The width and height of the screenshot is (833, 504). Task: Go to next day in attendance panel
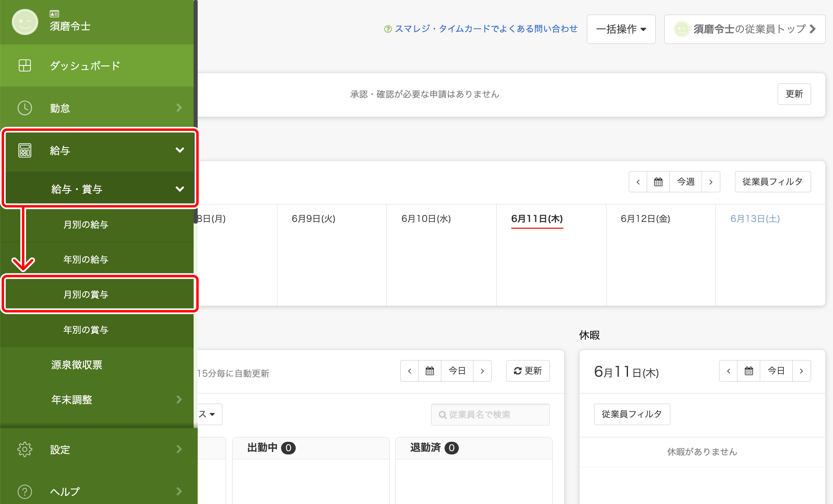pos(482,371)
